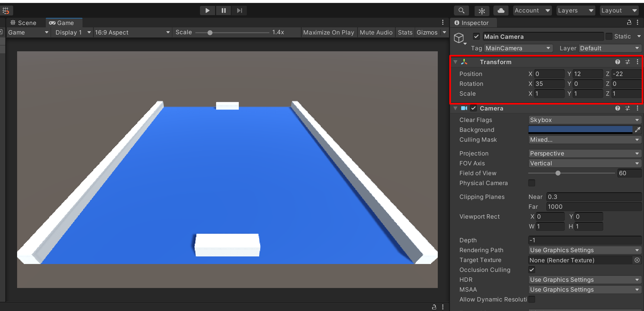Viewport: 644px width, 311px height.
Task: Edit the Main Camera name field
Action: (x=543, y=36)
